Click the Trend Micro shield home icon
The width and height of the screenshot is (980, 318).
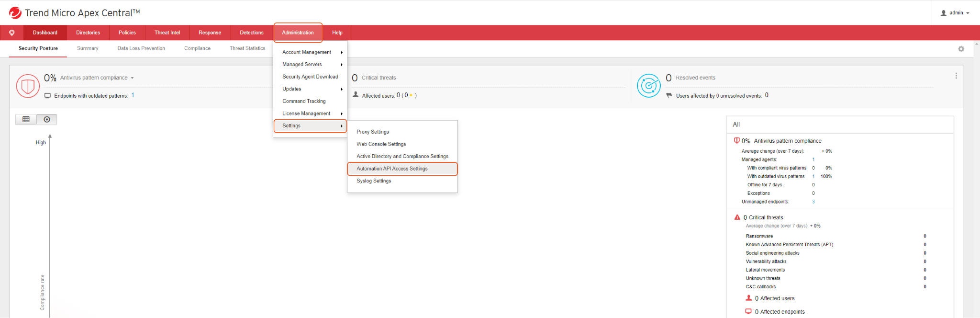[x=12, y=33]
